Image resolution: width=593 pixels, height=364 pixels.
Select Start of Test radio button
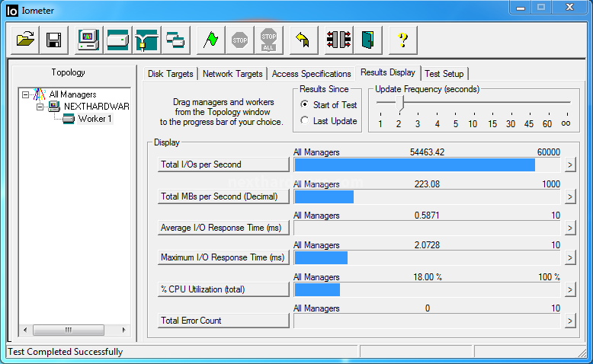pyautogui.click(x=304, y=104)
